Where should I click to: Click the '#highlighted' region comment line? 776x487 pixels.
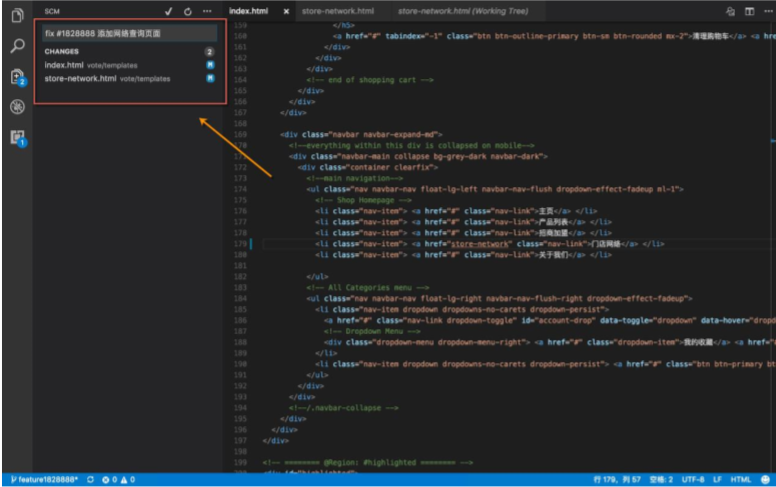(368, 463)
